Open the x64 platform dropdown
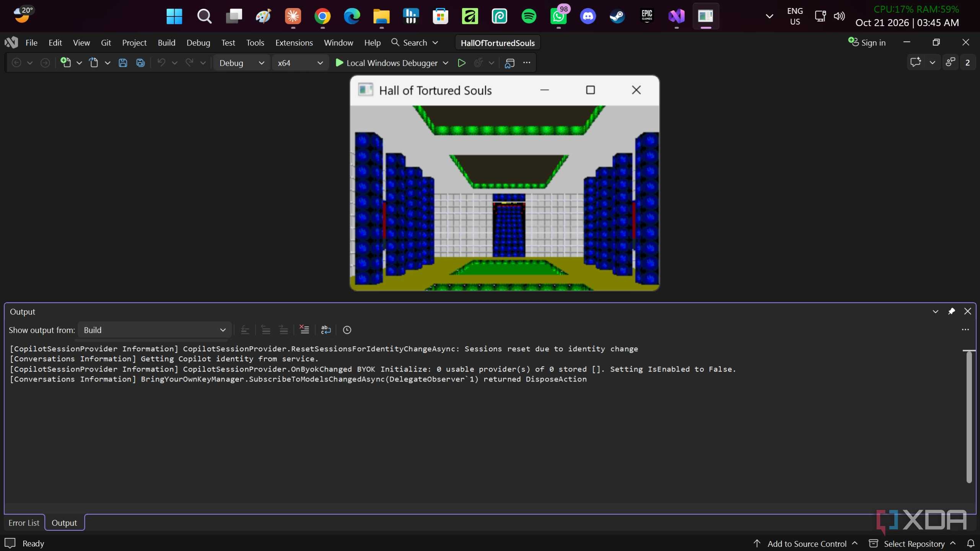This screenshot has height=551, width=980. (x=300, y=63)
